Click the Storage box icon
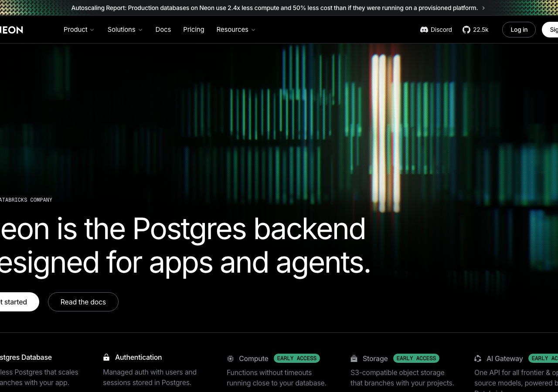558x392 pixels. coord(354,358)
